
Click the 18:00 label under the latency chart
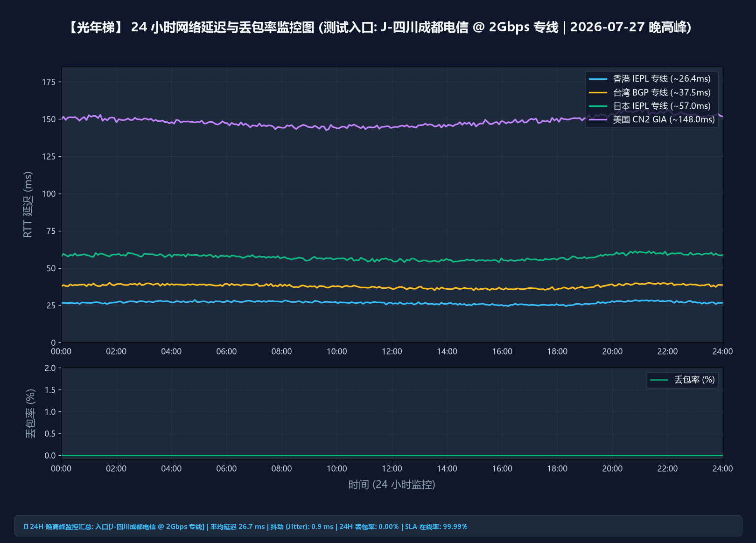tap(557, 352)
